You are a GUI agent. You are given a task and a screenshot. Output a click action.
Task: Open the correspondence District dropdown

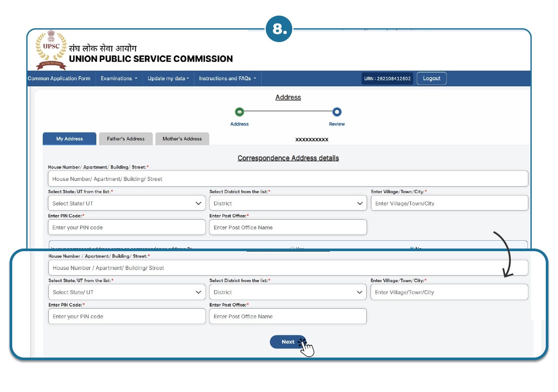[288, 203]
